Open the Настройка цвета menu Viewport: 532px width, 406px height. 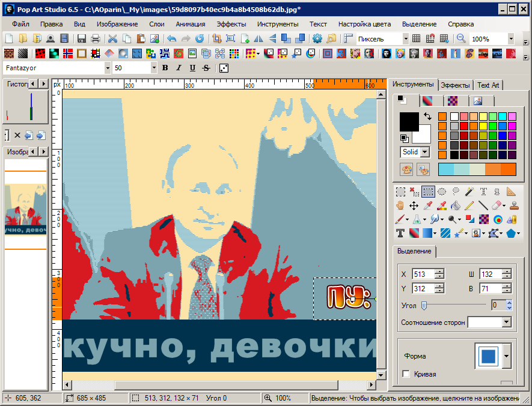tap(364, 24)
